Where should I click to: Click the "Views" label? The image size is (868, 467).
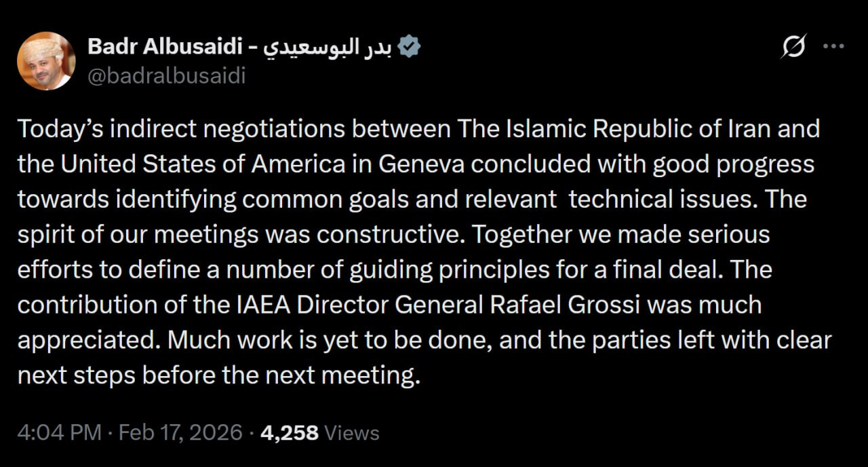pyautogui.click(x=352, y=432)
